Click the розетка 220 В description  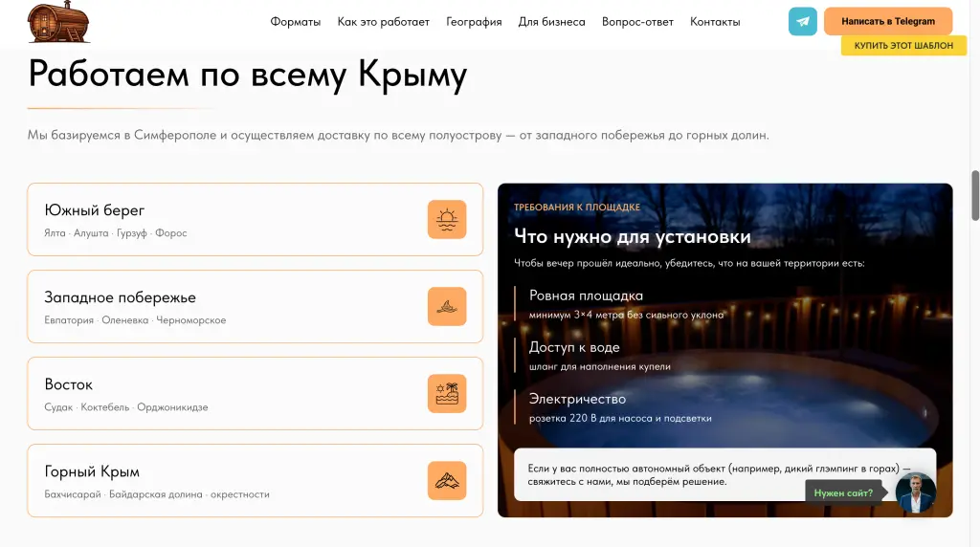pos(620,418)
